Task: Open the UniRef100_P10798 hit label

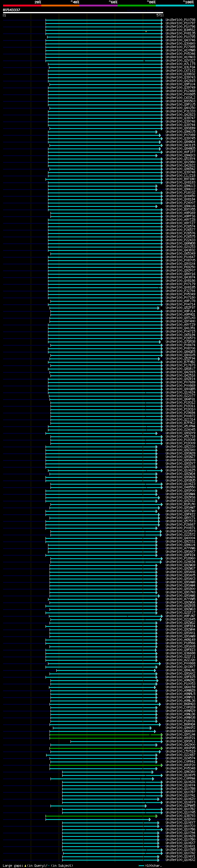Action: click(x=180, y=20)
